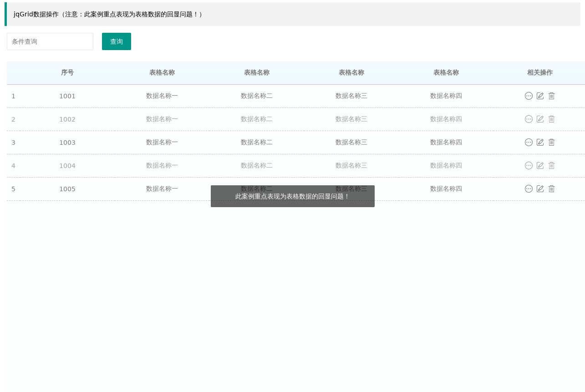Click row number 1 cell
Image resolution: width=585 pixels, height=392 pixels.
click(x=13, y=96)
